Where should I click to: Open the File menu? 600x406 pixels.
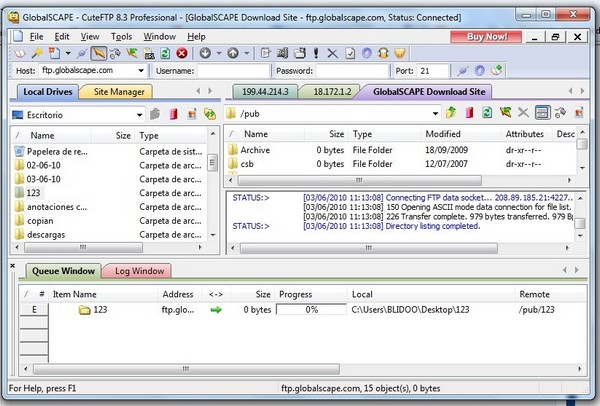[36, 37]
